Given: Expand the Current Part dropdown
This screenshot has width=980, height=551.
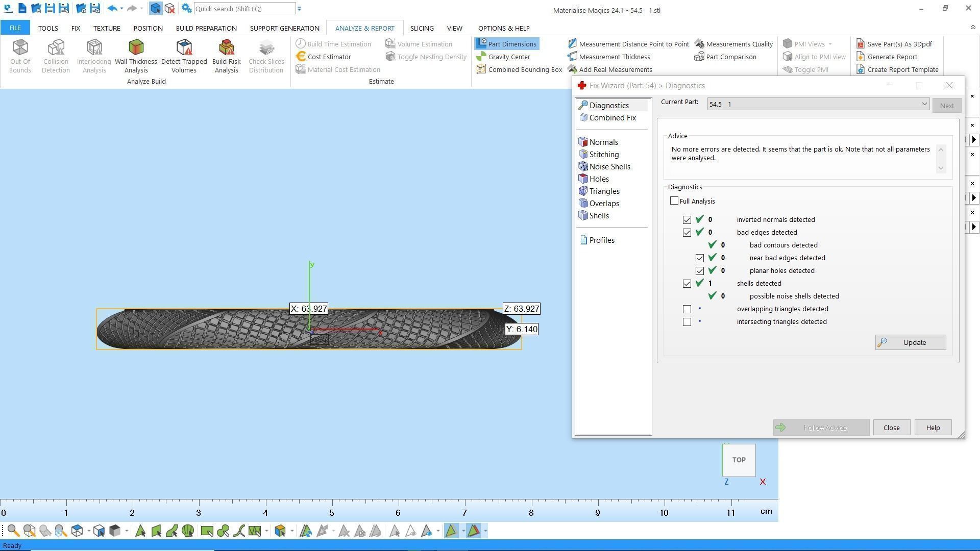Looking at the screenshot, I should point(924,104).
